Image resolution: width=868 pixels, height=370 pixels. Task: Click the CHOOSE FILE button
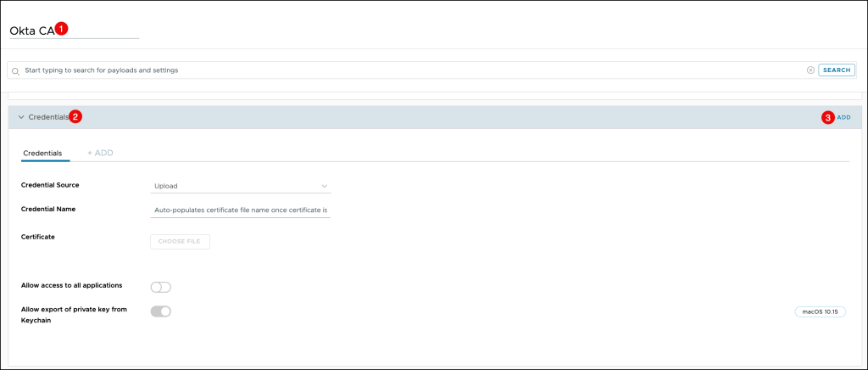coord(180,241)
